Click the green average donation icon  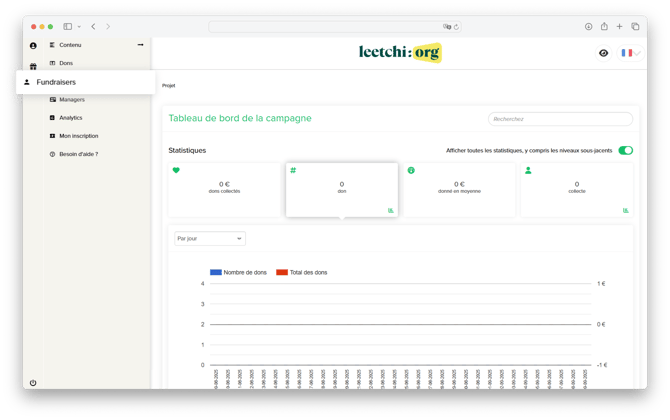pos(411,170)
